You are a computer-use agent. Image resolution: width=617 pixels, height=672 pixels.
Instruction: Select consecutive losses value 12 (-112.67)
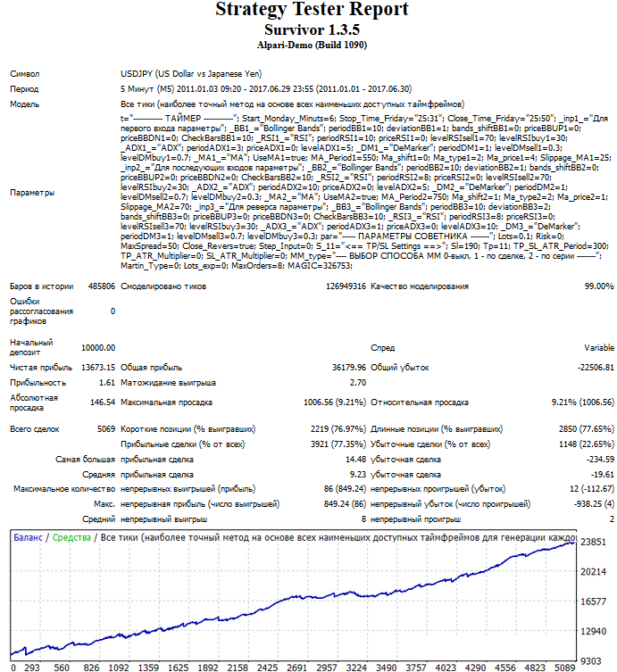tap(592, 489)
